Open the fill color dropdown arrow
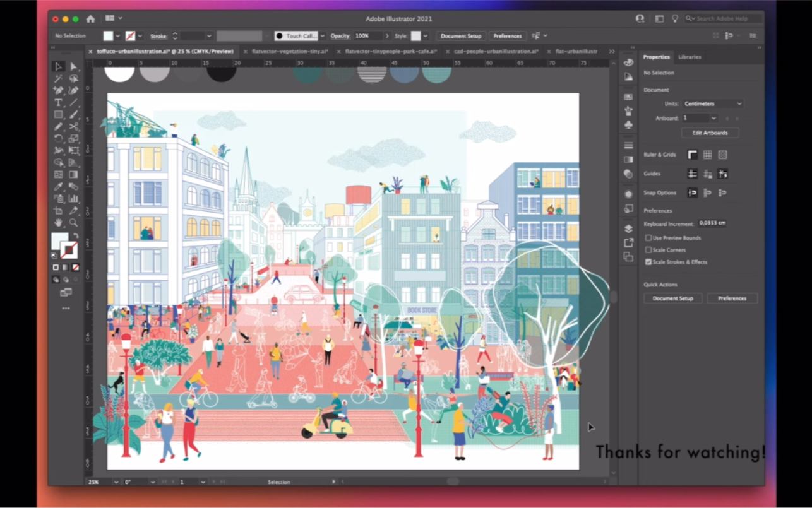Image resolution: width=812 pixels, height=508 pixels. pyautogui.click(x=117, y=36)
